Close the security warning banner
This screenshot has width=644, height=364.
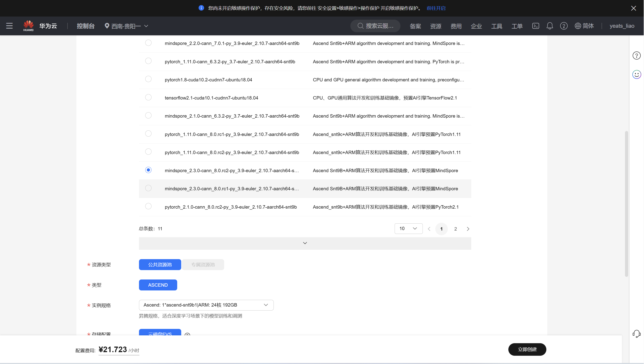633,8
